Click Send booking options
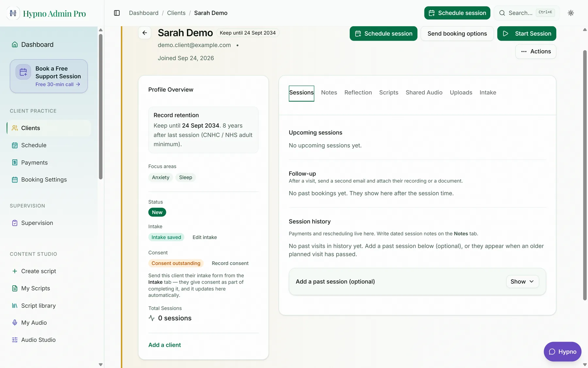Image resolution: width=588 pixels, height=368 pixels. 457,34
